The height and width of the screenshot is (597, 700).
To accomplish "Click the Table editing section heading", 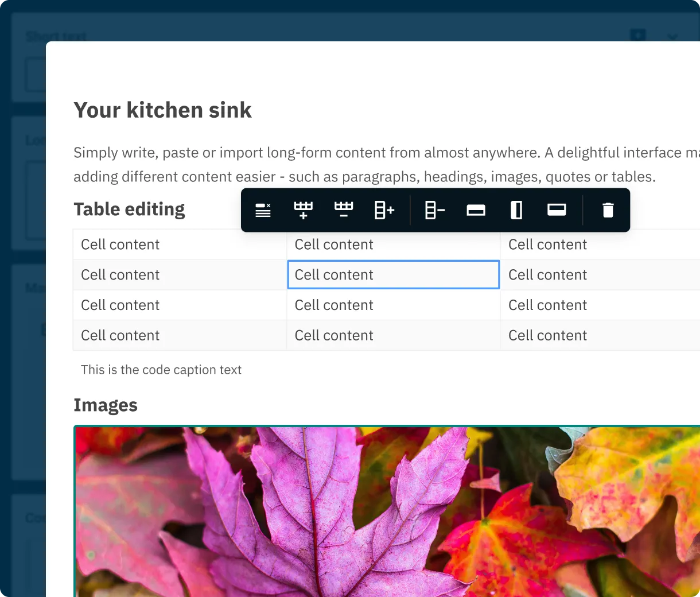I will pos(129,209).
